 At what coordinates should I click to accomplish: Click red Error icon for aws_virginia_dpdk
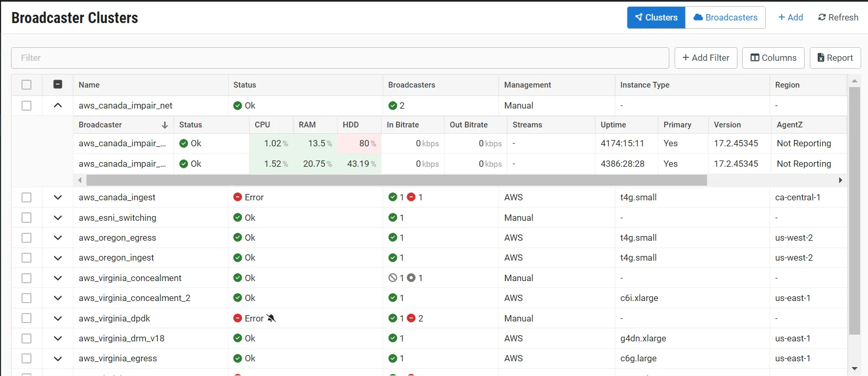[238, 318]
